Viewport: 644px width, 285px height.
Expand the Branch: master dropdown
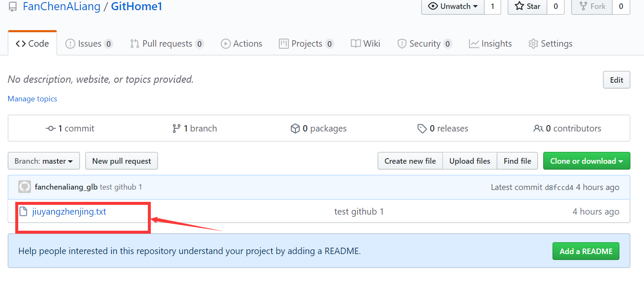[x=44, y=161]
